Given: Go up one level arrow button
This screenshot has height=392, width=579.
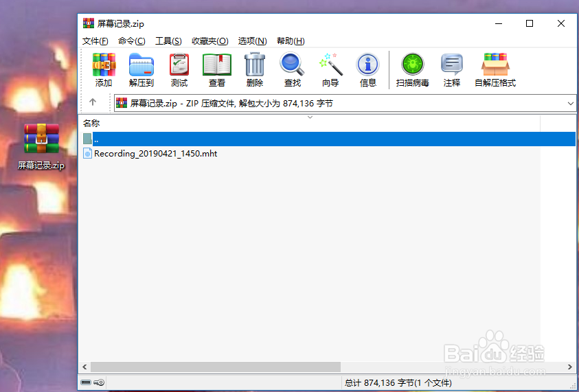Looking at the screenshot, I should [93, 102].
